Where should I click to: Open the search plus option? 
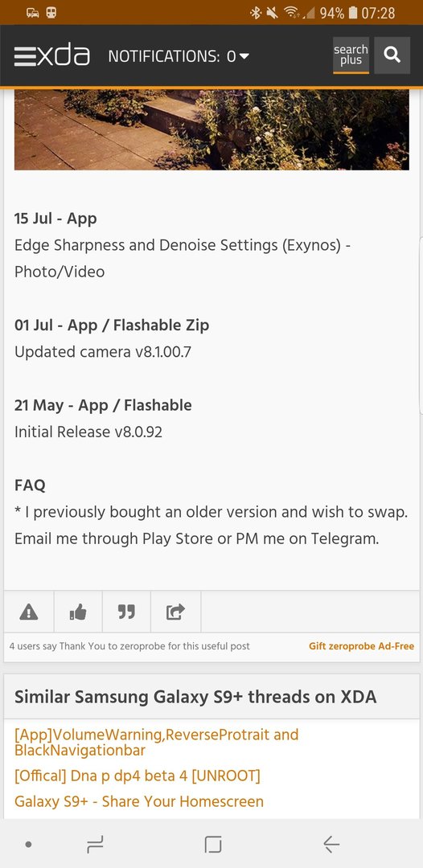[351, 55]
